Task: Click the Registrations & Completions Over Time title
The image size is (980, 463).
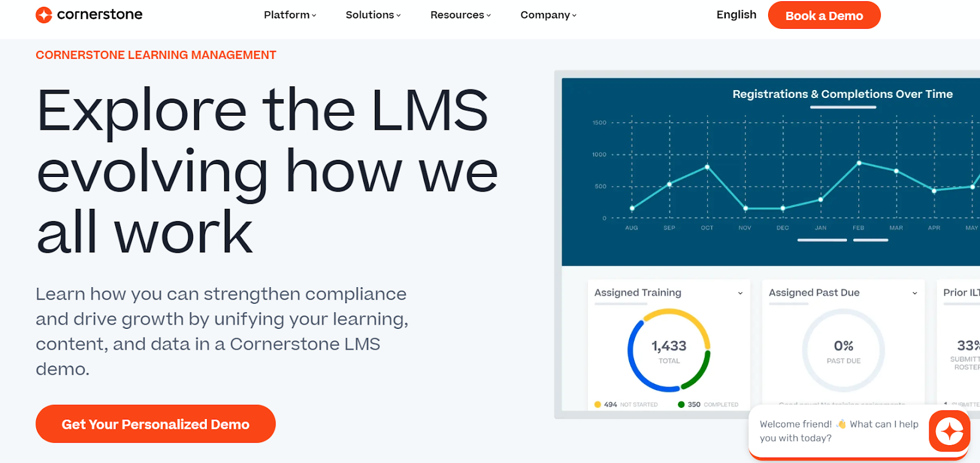Action: coord(842,94)
